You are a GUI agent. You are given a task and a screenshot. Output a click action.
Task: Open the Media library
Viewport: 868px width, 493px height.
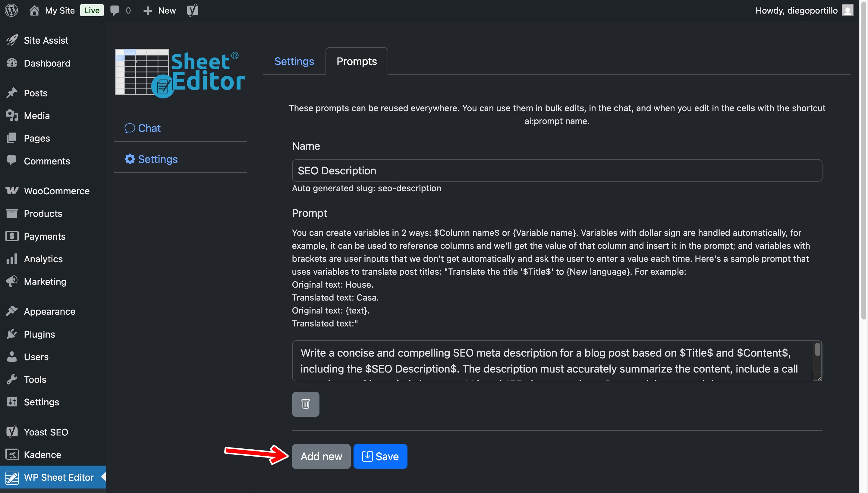click(x=36, y=115)
